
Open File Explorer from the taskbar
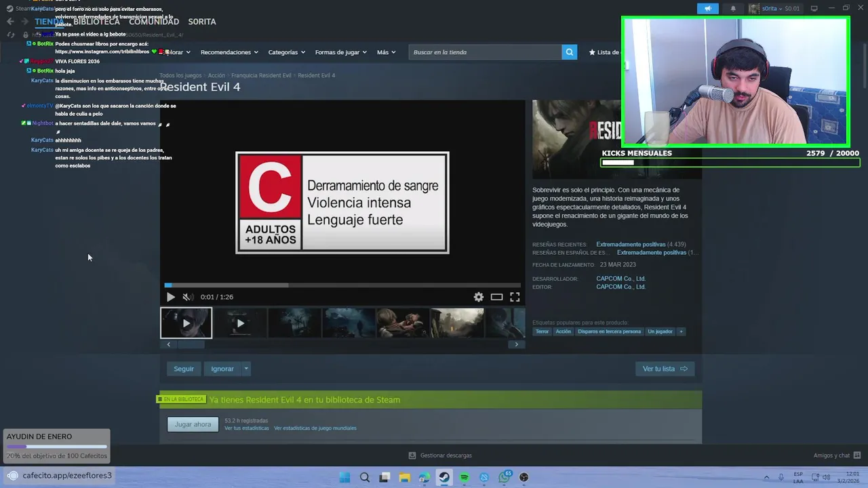404,477
